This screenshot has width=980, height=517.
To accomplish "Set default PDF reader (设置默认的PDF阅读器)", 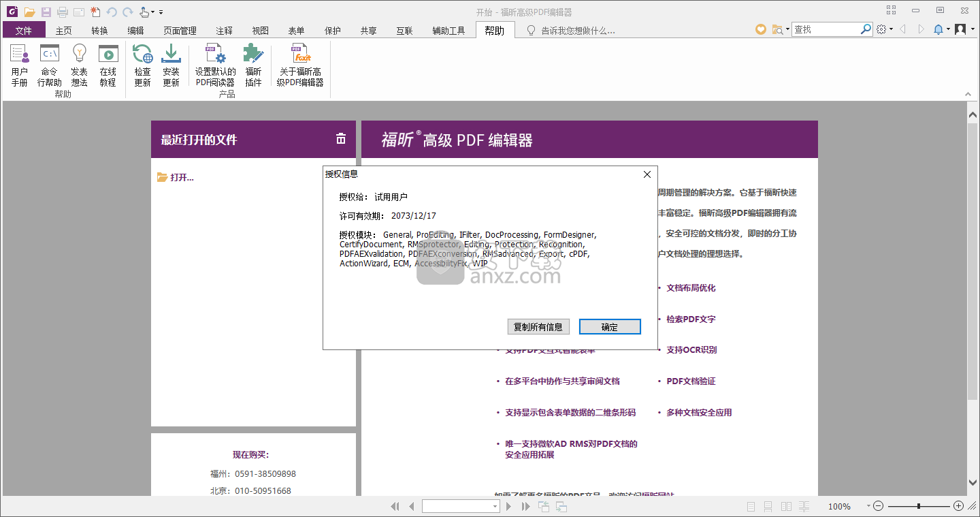I will (x=215, y=65).
